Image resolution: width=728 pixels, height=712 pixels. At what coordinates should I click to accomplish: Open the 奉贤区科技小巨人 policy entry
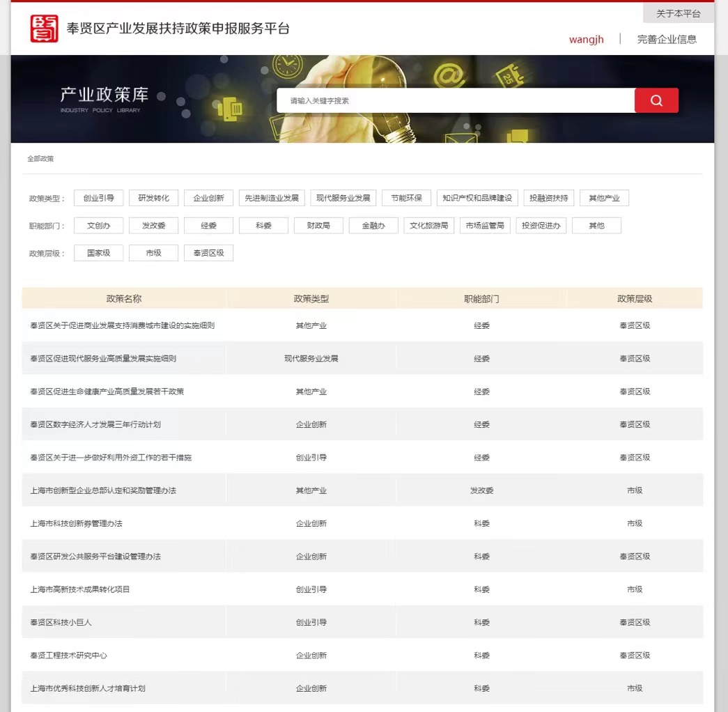coord(61,622)
